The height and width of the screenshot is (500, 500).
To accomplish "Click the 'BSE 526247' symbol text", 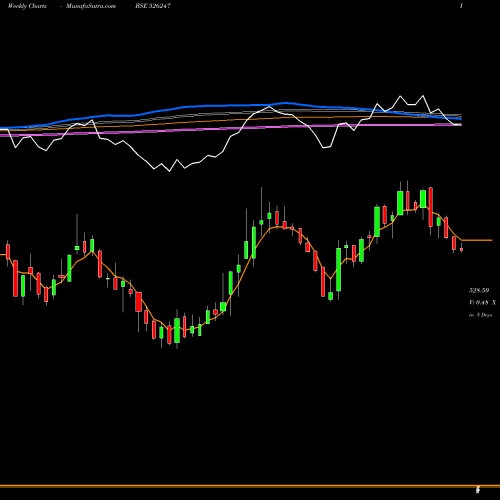I will click(x=153, y=6).
